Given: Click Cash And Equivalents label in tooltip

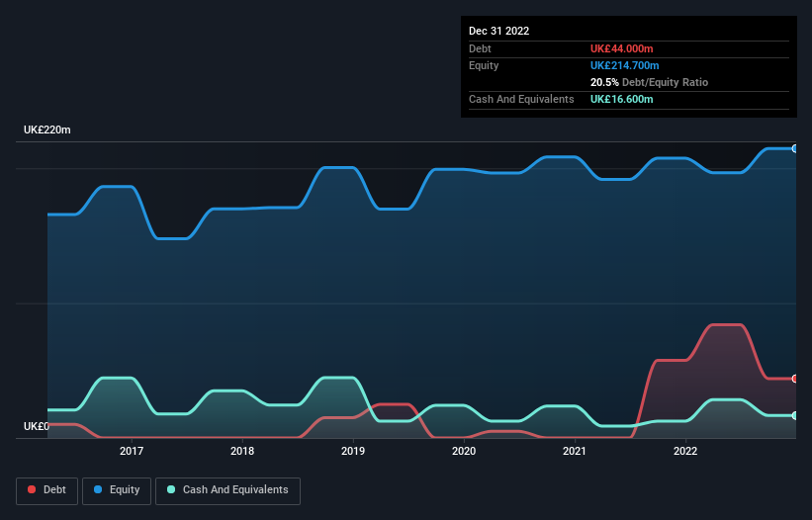Looking at the screenshot, I should pos(521,99).
